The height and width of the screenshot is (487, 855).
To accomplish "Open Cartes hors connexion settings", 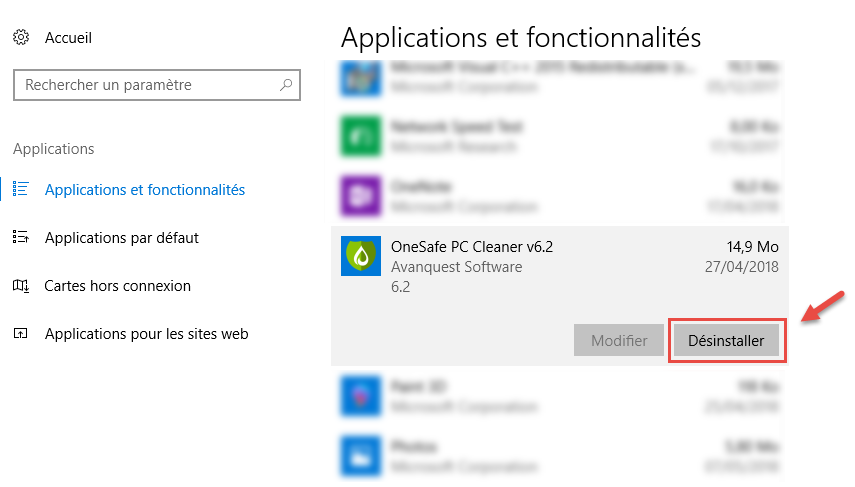I will coord(118,286).
